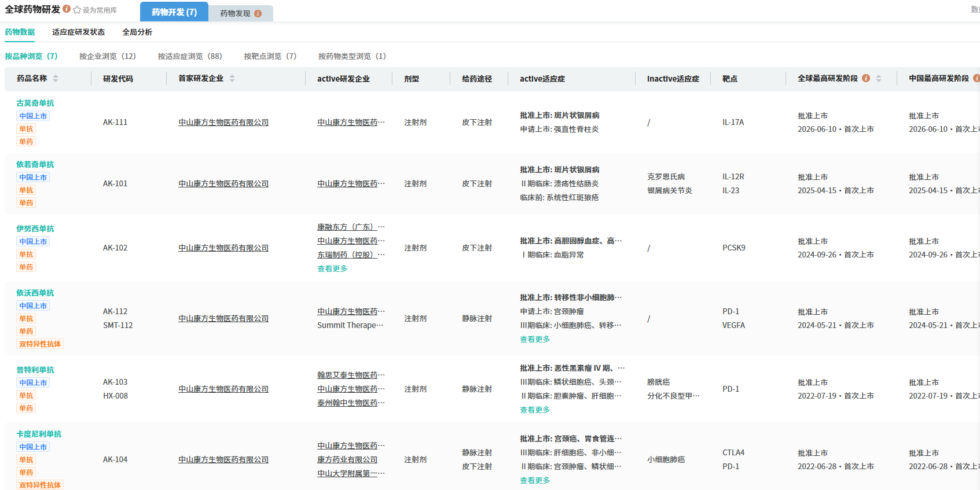Click 东瑞制药（控股） active company link
Viewport: 980px width, 490px height.
(351, 255)
